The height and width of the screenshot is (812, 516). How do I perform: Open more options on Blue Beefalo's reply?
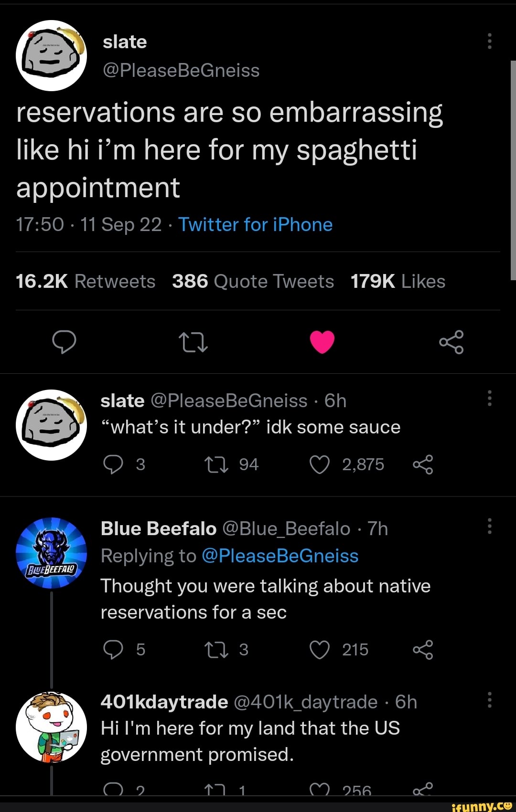coord(489,526)
